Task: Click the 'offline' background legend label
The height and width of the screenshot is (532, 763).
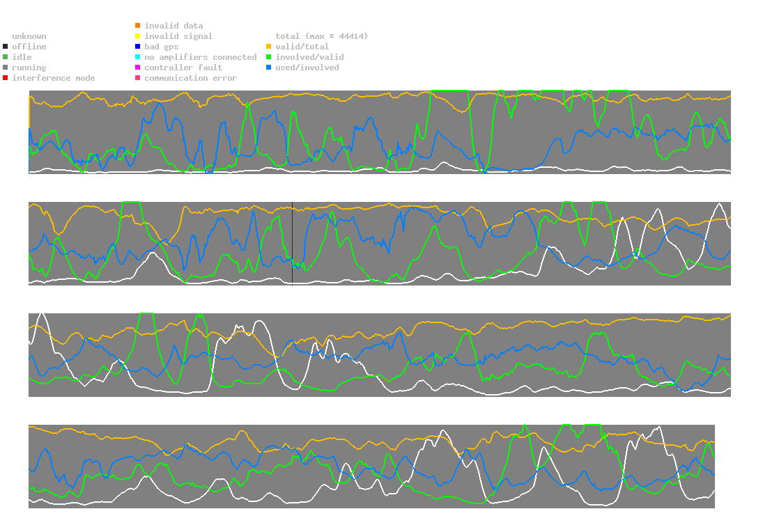Action: [29, 47]
